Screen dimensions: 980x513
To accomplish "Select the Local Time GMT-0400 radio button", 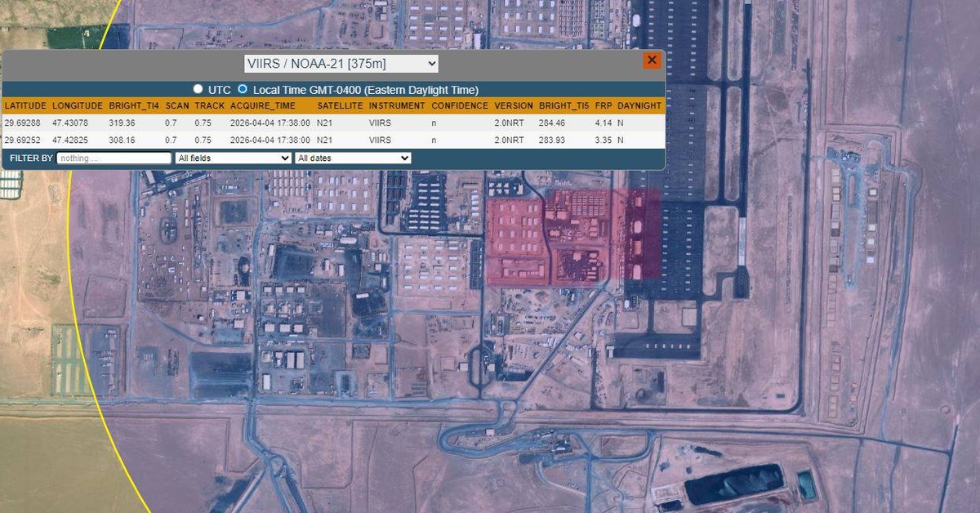I will tap(243, 89).
